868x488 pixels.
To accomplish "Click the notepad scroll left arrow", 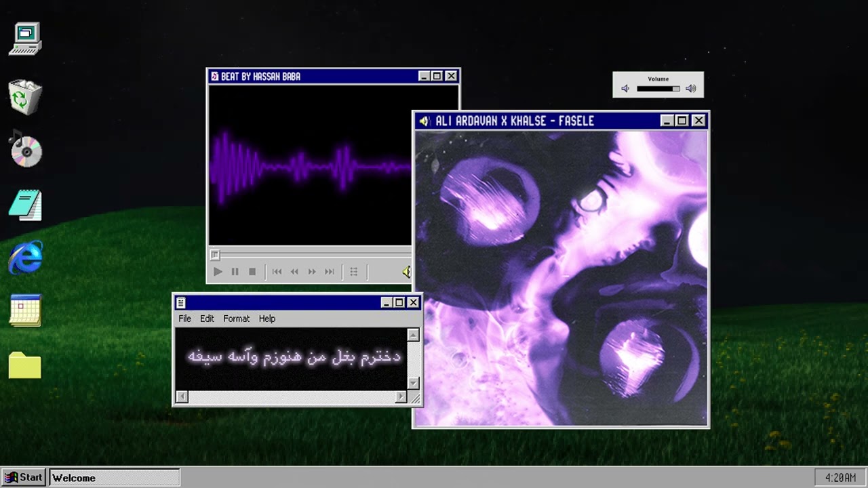I will pos(182,396).
